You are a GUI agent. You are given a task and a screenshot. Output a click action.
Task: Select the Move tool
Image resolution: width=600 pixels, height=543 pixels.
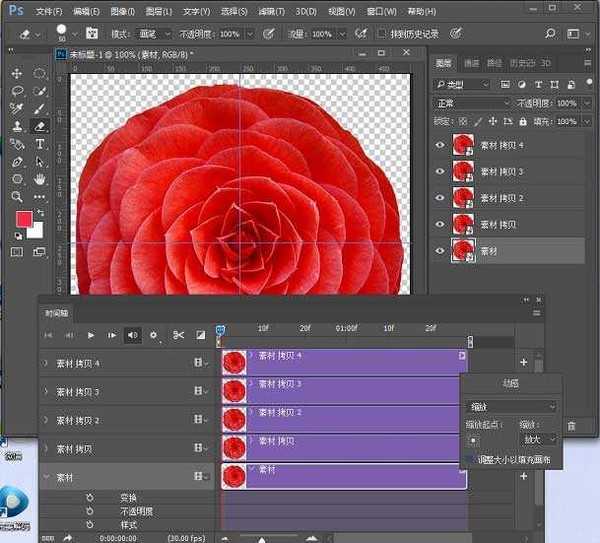click(x=17, y=74)
